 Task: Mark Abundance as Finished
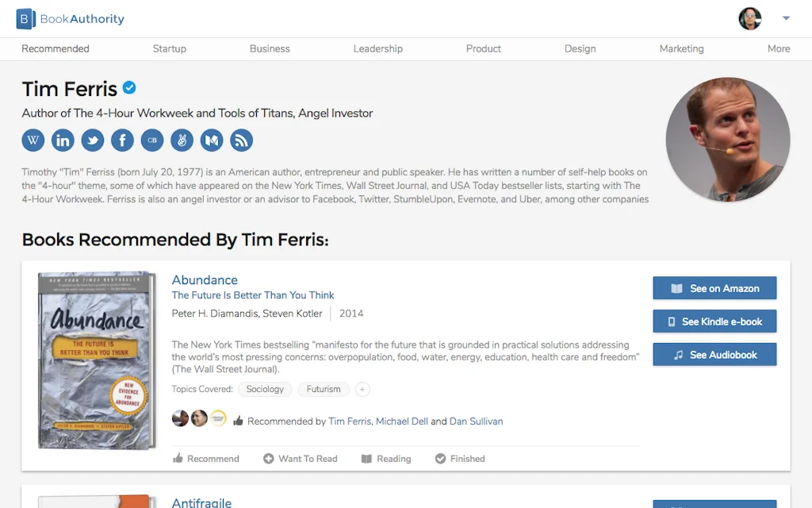pyautogui.click(x=460, y=459)
